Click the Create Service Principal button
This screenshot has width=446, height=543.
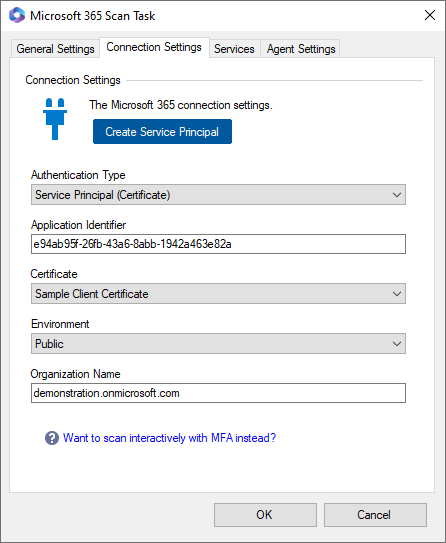click(x=162, y=132)
